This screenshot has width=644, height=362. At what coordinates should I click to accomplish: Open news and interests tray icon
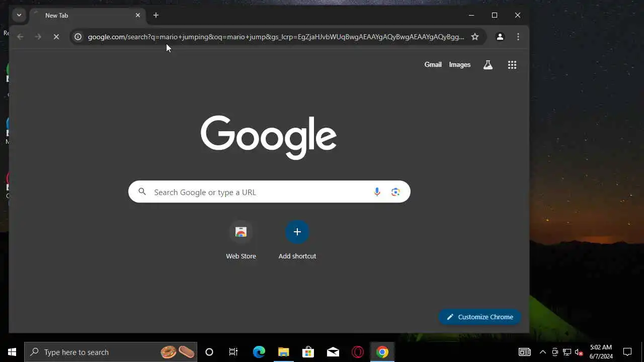pyautogui.click(x=525, y=352)
